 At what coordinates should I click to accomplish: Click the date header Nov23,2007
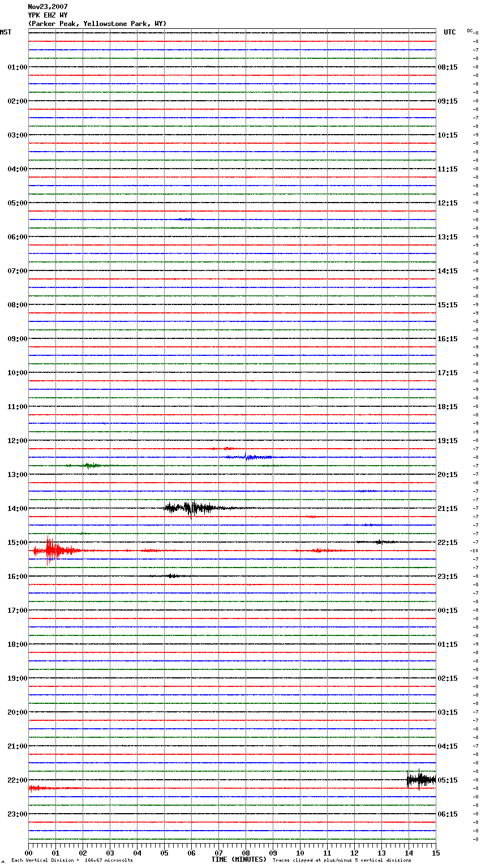click(48, 7)
